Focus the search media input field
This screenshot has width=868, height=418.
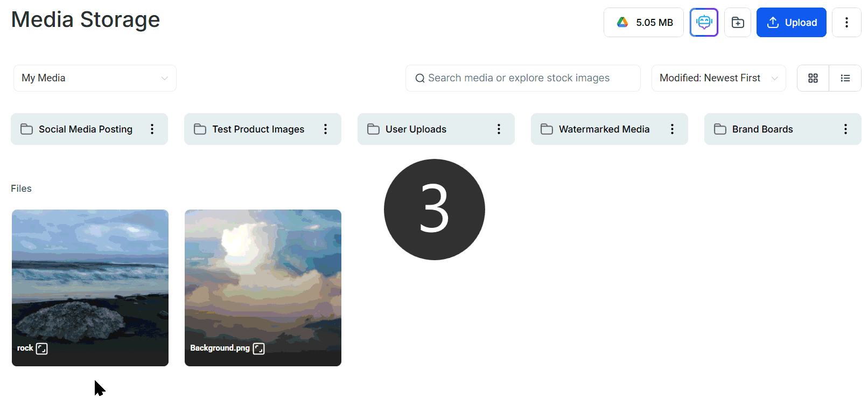[523, 78]
